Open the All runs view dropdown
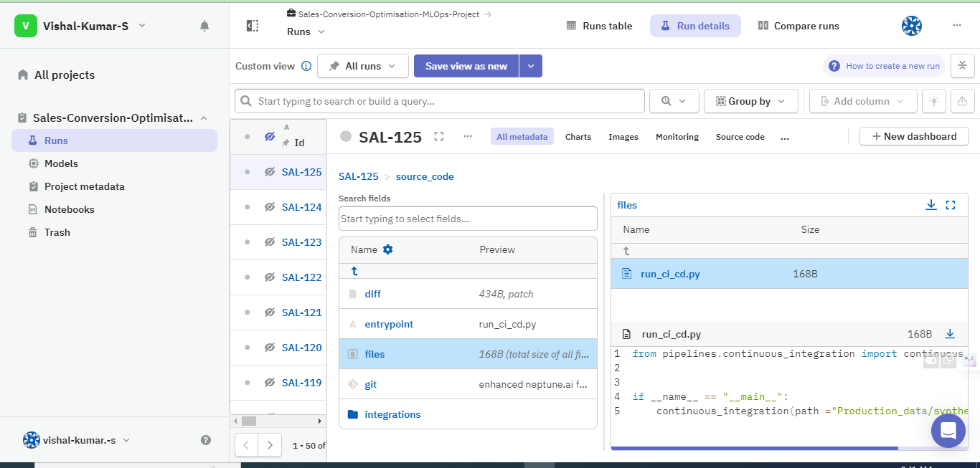This screenshot has width=980, height=468. (x=363, y=66)
